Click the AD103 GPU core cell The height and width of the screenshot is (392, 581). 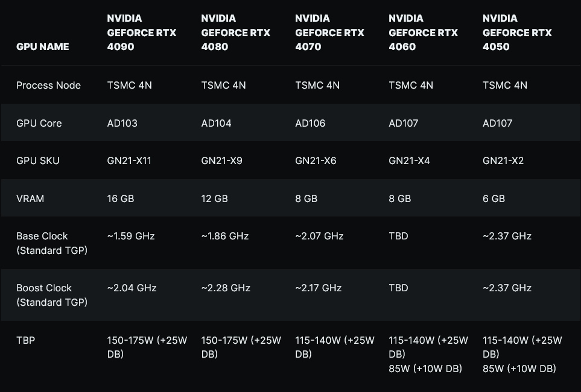pyautogui.click(x=122, y=123)
